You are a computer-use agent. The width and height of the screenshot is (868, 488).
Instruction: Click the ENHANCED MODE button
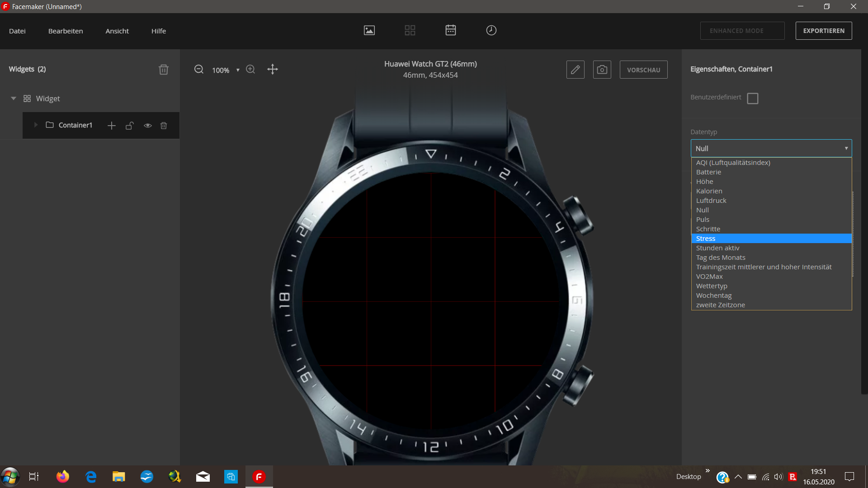pyautogui.click(x=742, y=31)
